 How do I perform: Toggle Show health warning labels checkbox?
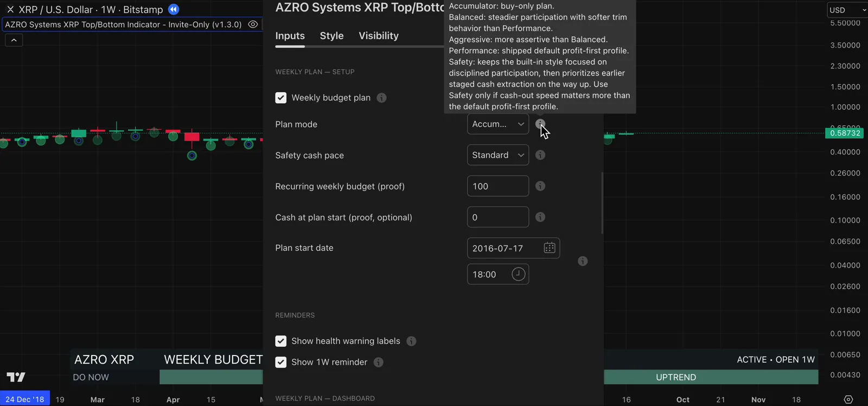coord(280,341)
